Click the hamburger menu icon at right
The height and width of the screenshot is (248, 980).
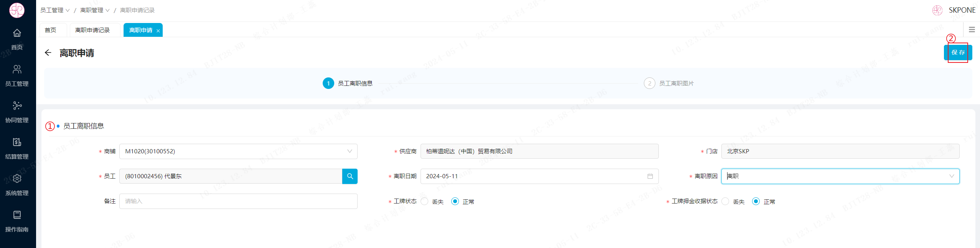(972, 30)
